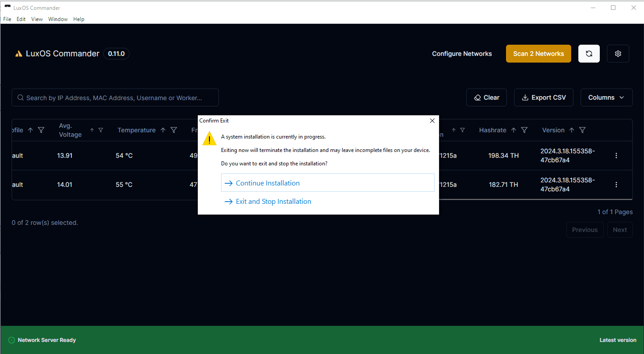Image resolution: width=644 pixels, height=354 pixels.
Task: Toggle sorting on the Hashrate column
Action: [514, 130]
